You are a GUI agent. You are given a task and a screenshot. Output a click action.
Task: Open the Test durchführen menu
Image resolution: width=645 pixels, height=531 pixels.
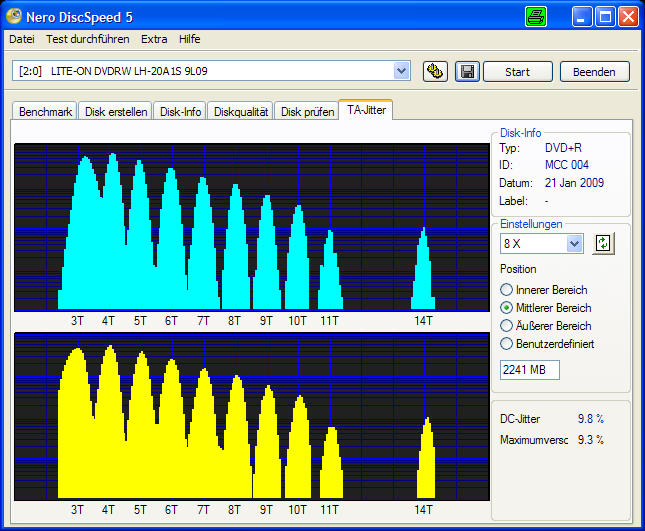tap(88, 39)
